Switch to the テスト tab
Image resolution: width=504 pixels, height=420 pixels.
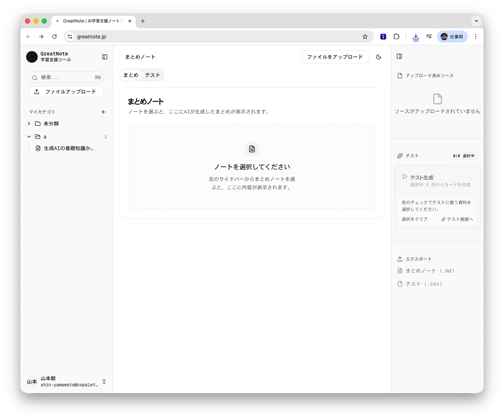(x=152, y=75)
